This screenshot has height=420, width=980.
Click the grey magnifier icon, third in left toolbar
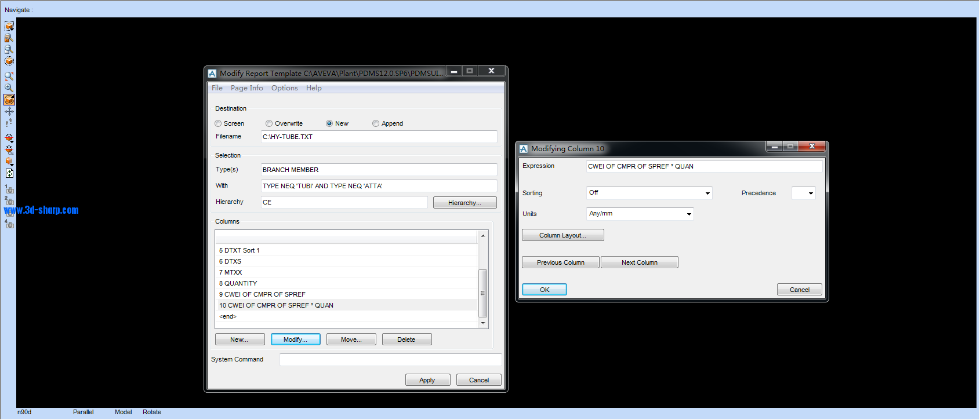pyautogui.click(x=9, y=49)
